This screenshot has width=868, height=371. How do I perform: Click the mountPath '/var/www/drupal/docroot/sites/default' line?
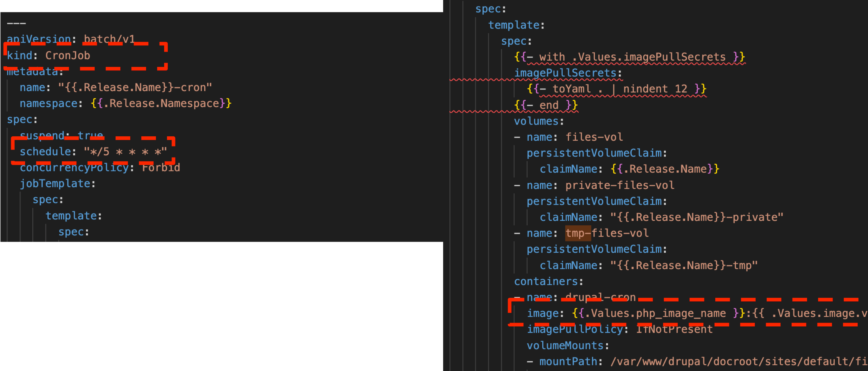pyautogui.click(x=697, y=362)
